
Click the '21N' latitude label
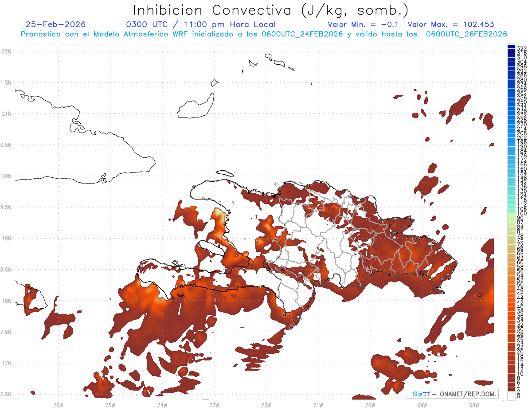(x=7, y=114)
